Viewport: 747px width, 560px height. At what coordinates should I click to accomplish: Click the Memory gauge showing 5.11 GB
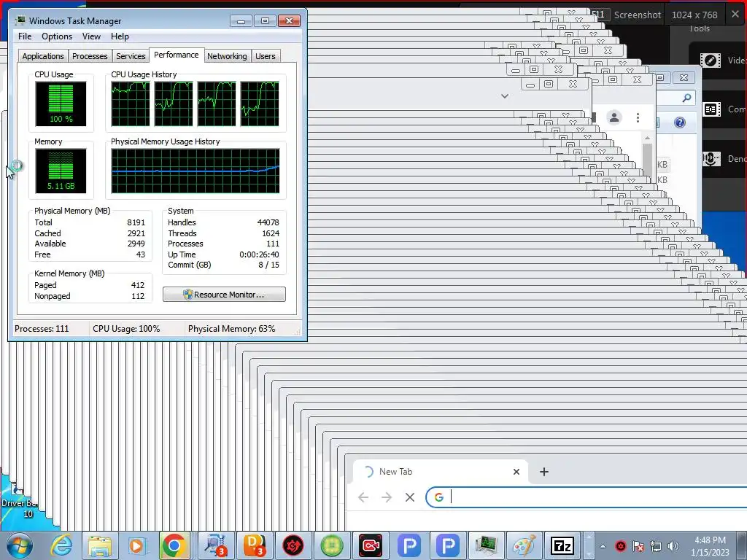[x=61, y=171]
